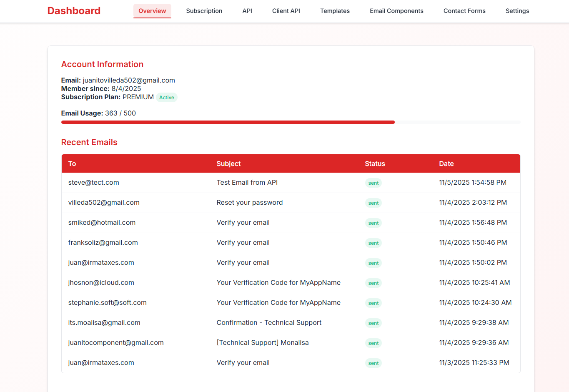Open the Templates page

click(x=335, y=11)
